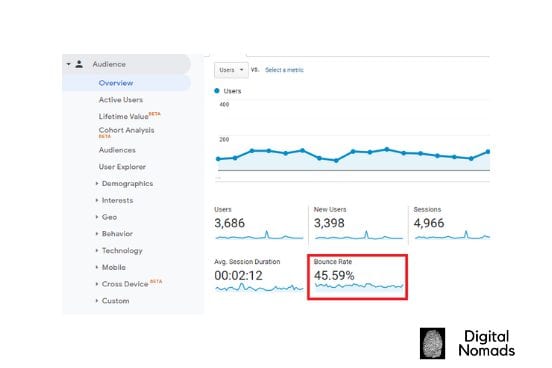Click the New Users sparkline chart
The image size is (552, 368).
pos(359,235)
